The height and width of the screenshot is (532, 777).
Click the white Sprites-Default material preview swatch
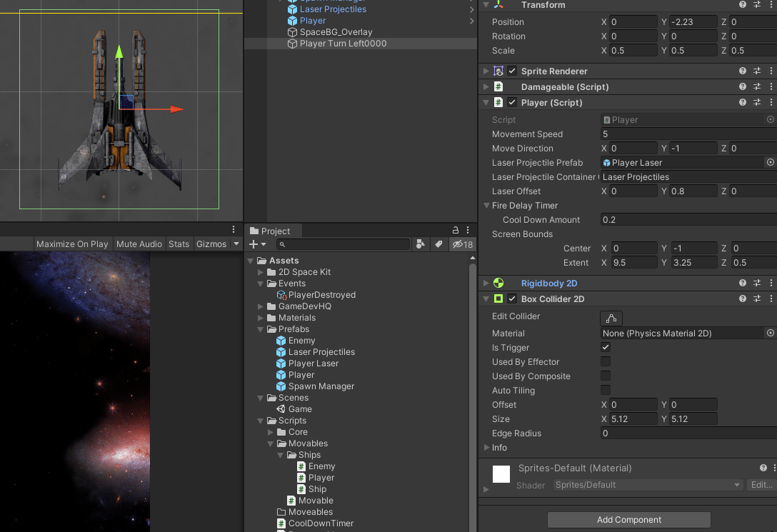501,474
